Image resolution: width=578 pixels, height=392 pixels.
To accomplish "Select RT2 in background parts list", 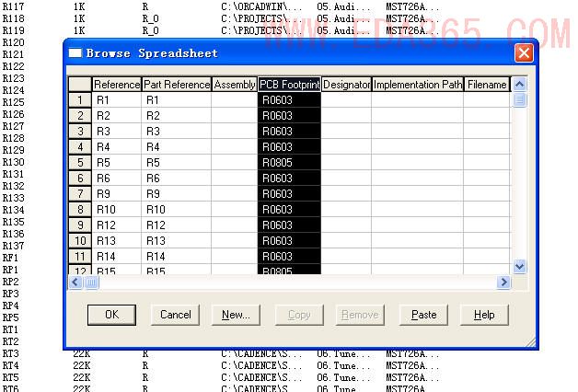I will click(x=10, y=341).
